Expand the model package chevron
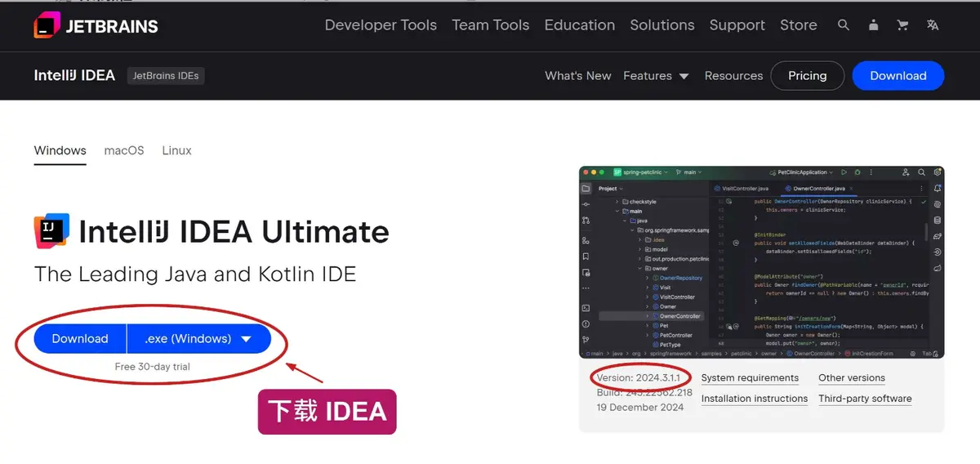This screenshot has height=464, width=980. 639,249
